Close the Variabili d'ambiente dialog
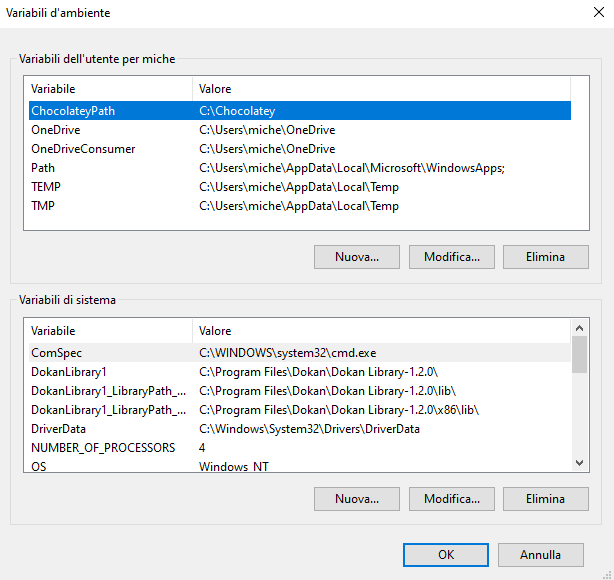This screenshot has width=614, height=580. 598,12
